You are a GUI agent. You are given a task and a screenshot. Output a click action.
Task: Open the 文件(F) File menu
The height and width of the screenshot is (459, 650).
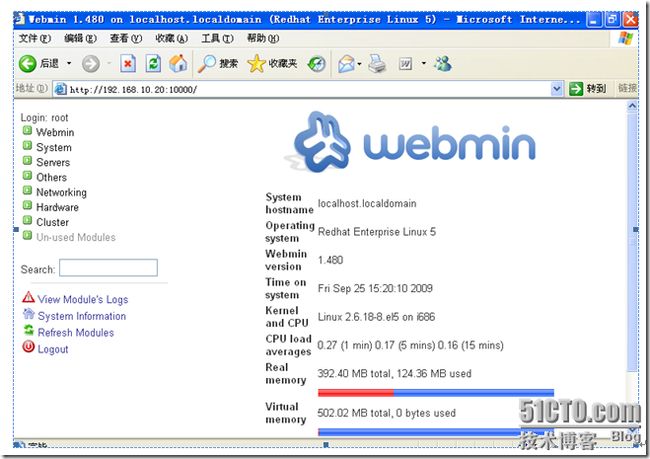click(x=35, y=39)
